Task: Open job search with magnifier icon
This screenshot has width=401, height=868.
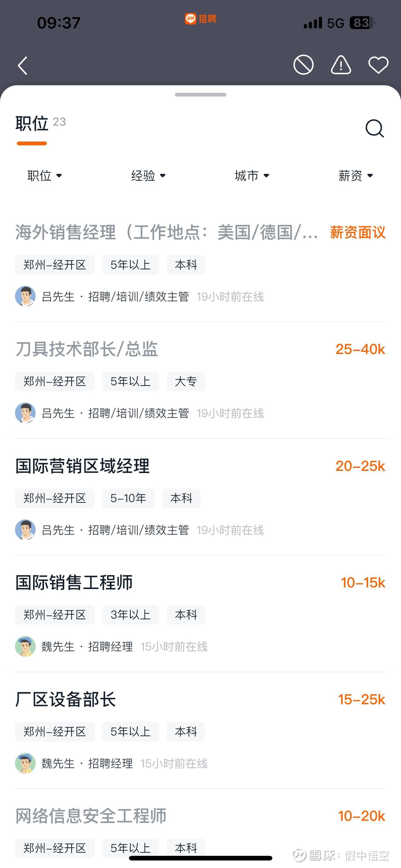Action: (x=374, y=128)
